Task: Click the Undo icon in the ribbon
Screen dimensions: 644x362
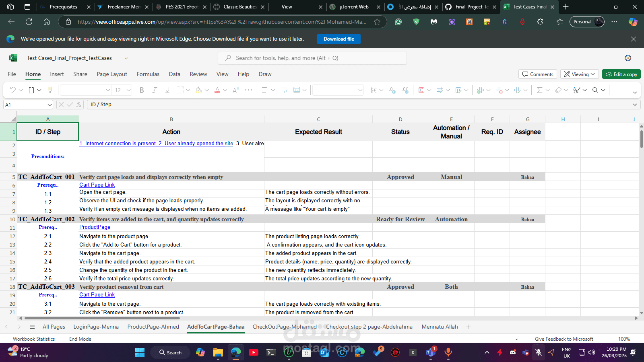Action: point(13,90)
